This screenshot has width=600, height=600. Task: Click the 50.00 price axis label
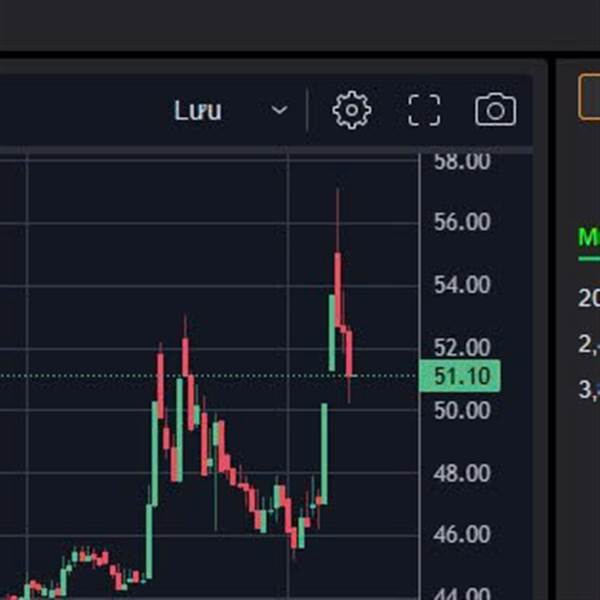click(462, 411)
